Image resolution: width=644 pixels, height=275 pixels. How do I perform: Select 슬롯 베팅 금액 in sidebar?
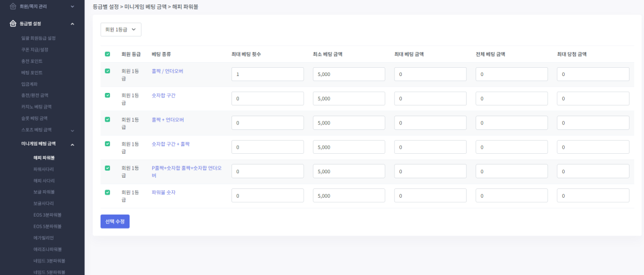tap(34, 118)
